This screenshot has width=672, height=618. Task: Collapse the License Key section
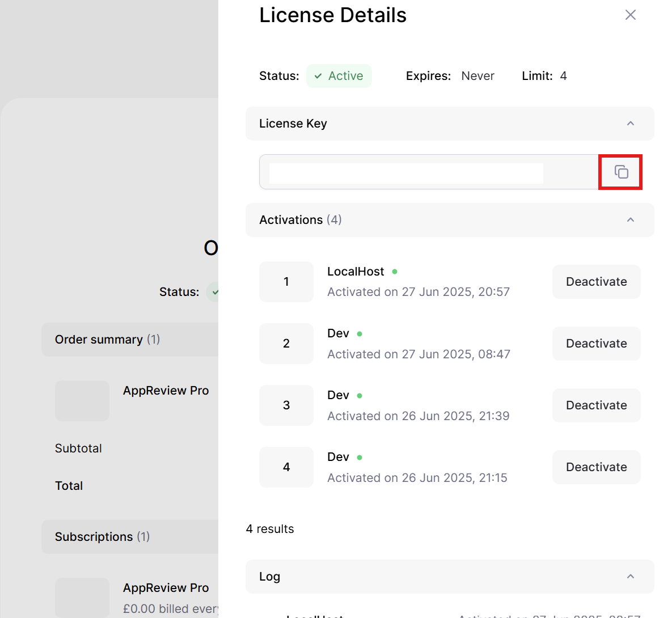630,124
